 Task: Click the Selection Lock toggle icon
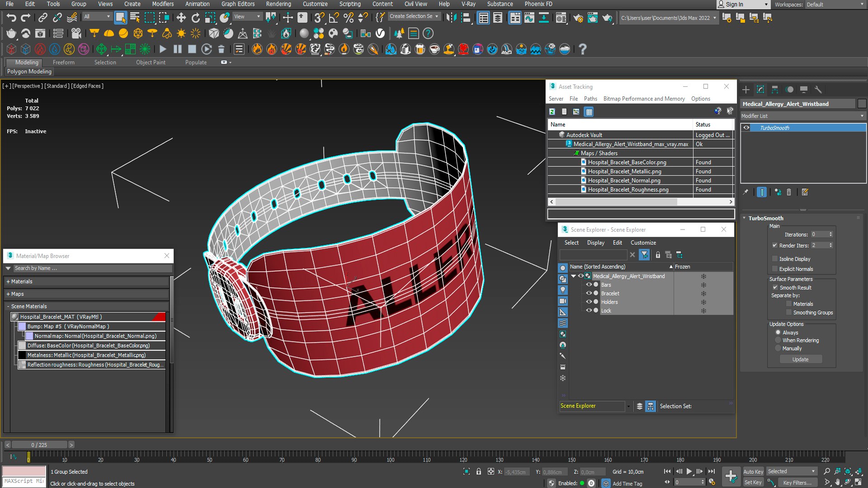click(x=479, y=471)
